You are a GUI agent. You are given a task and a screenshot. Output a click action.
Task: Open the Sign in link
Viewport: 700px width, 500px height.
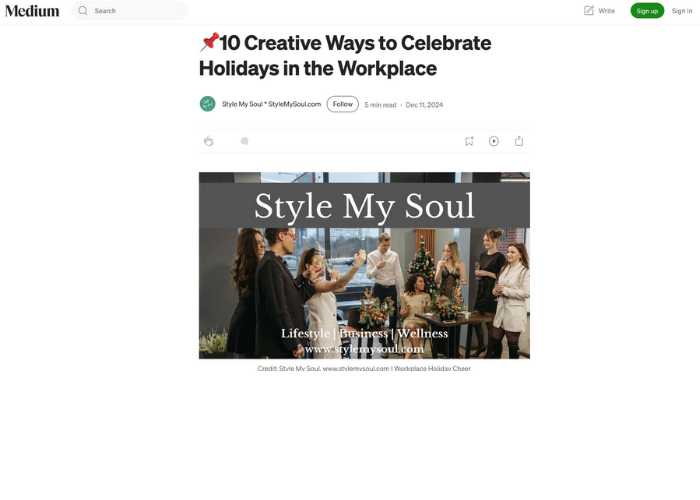coord(682,11)
